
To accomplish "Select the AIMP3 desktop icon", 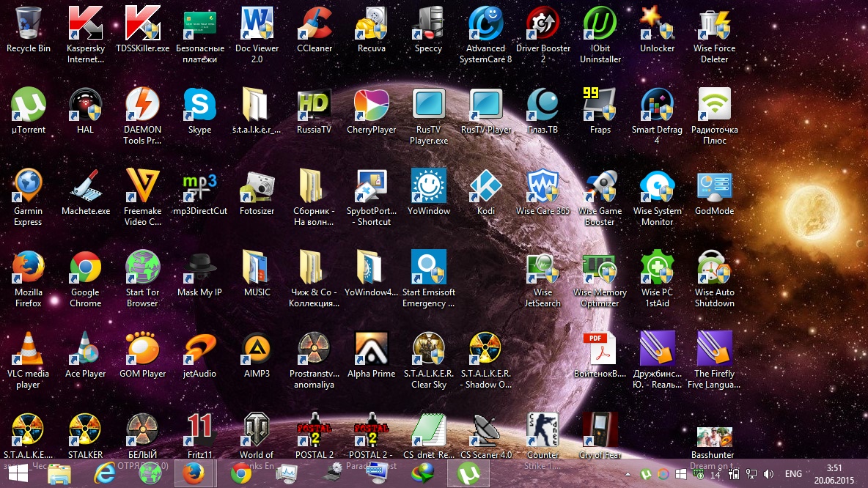I will click(x=257, y=349).
